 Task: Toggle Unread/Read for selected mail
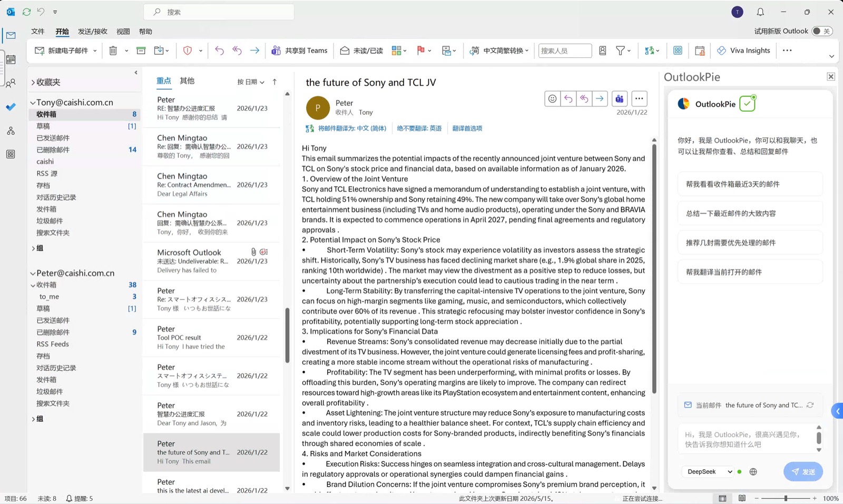[361, 51]
